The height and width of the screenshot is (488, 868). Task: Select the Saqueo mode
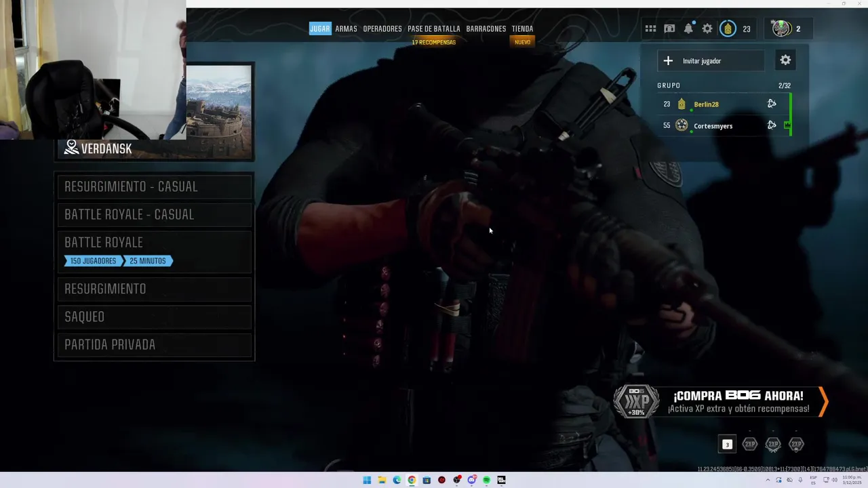pyautogui.click(x=155, y=317)
